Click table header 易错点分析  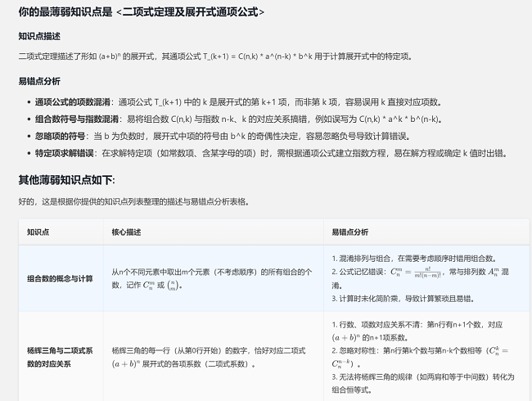[349, 232]
